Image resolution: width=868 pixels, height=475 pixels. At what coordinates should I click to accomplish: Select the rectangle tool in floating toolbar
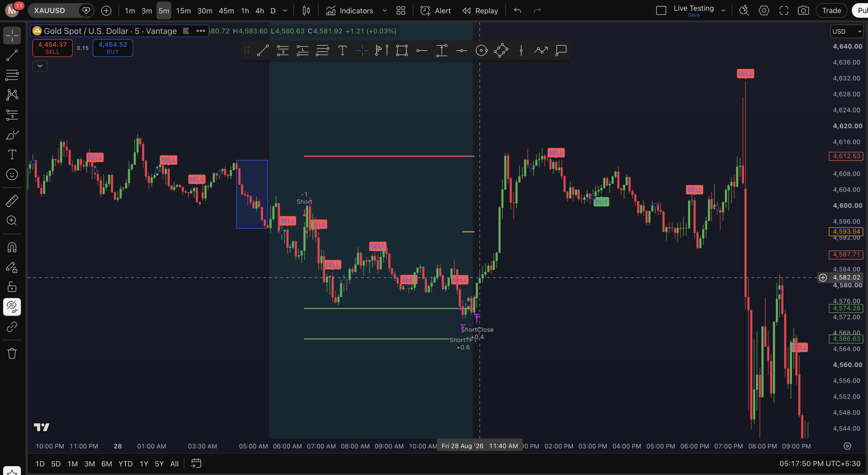click(x=402, y=50)
